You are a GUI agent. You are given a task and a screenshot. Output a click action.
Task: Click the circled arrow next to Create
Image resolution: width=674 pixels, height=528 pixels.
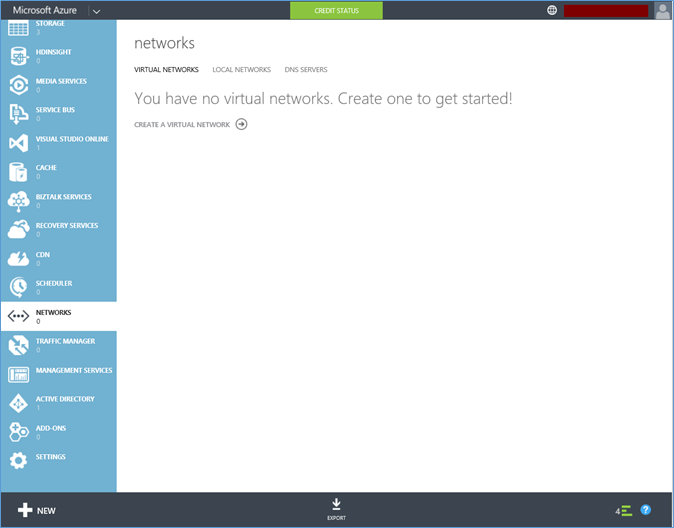click(242, 124)
